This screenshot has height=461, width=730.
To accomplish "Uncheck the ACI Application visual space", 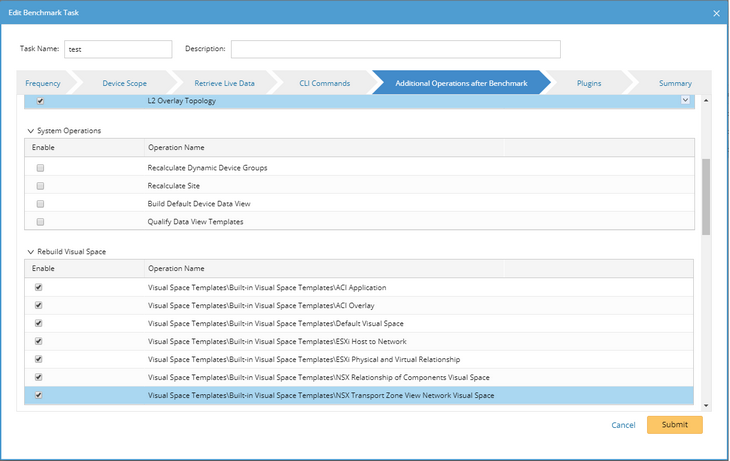I will point(40,288).
